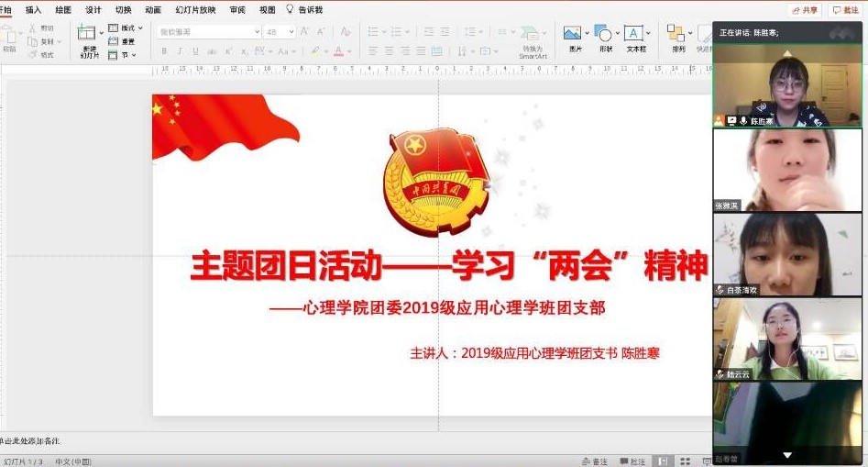Click the 共享 (Share) button
Screen dimensions: 868x467
point(805,10)
